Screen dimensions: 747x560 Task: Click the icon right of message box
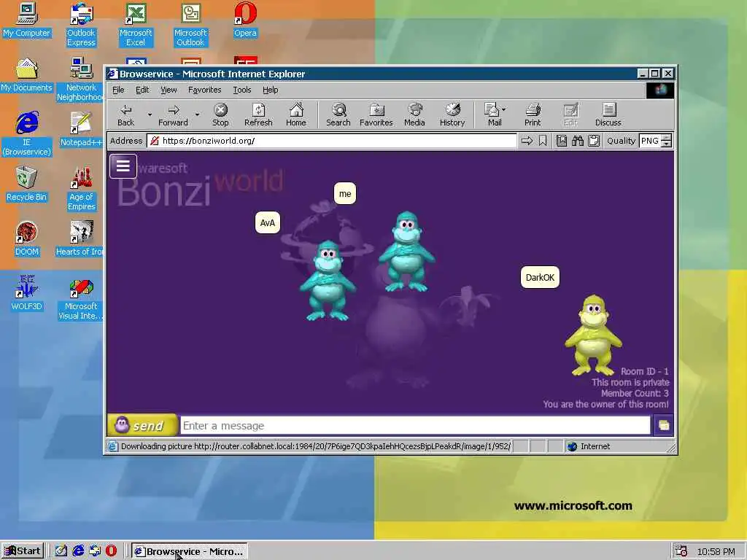tap(663, 425)
